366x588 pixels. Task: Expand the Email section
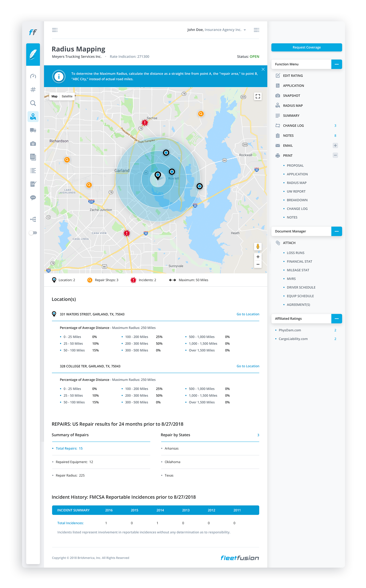point(335,145)
